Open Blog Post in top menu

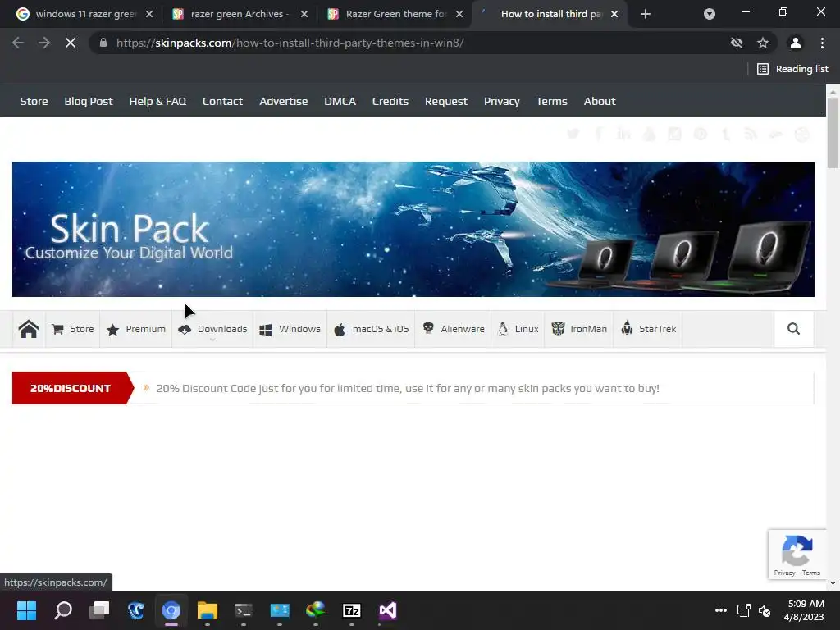pyautogui.click(x=89, y=101)
